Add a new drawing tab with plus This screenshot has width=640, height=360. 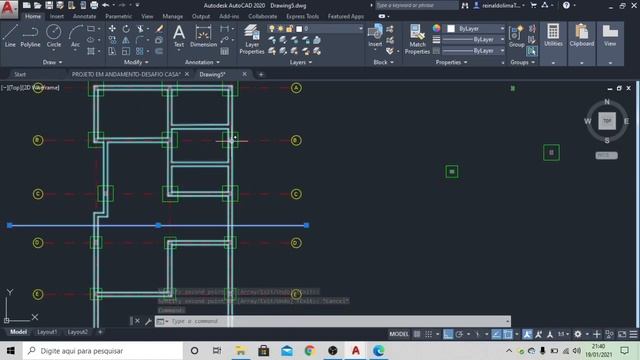[x=261, y=74]
